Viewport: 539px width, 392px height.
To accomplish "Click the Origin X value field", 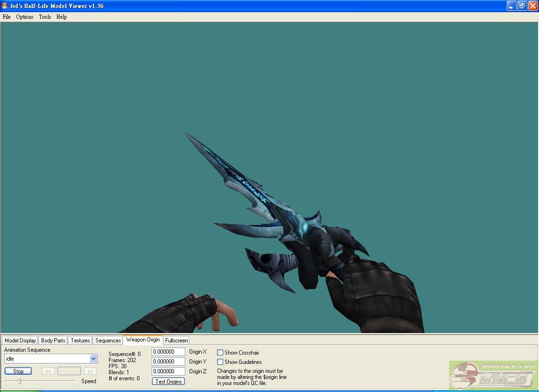I will tap(168, 352).
